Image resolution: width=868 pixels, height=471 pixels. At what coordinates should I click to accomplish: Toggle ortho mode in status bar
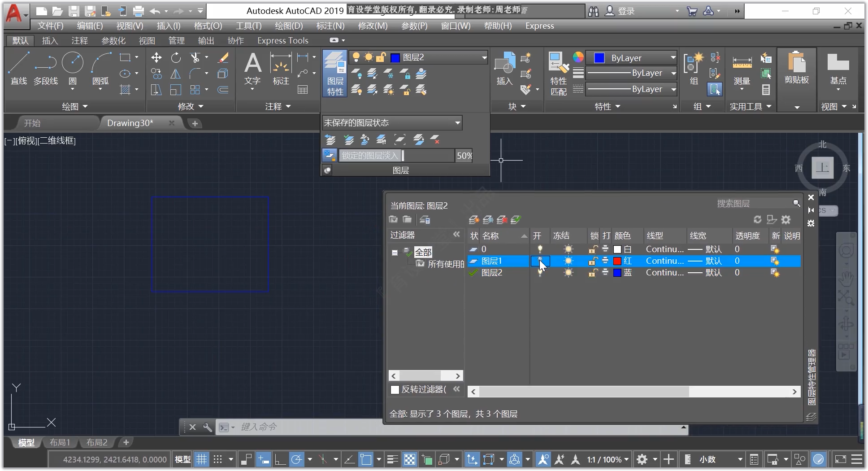point(280,459)
